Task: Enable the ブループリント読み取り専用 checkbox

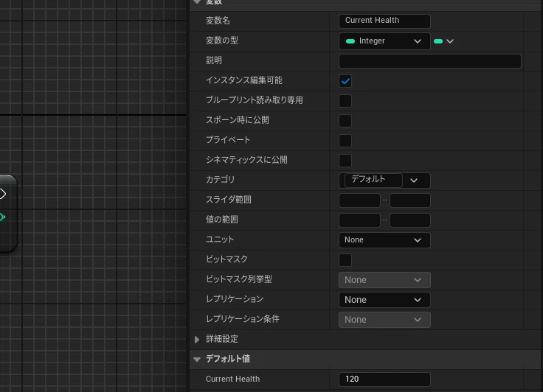Action: point(345,101)
